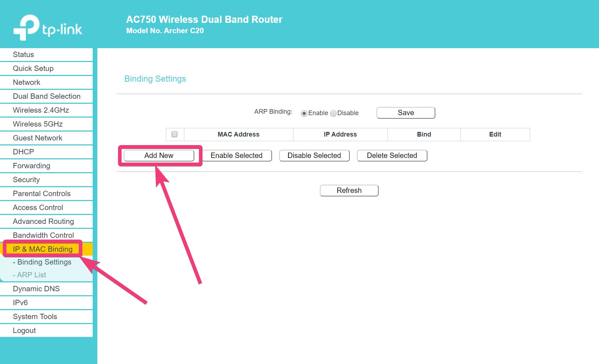Tick the select-all checkbox in table header
Screen dimensions: 599x364
pyautogui.click(x=174, y=134)
